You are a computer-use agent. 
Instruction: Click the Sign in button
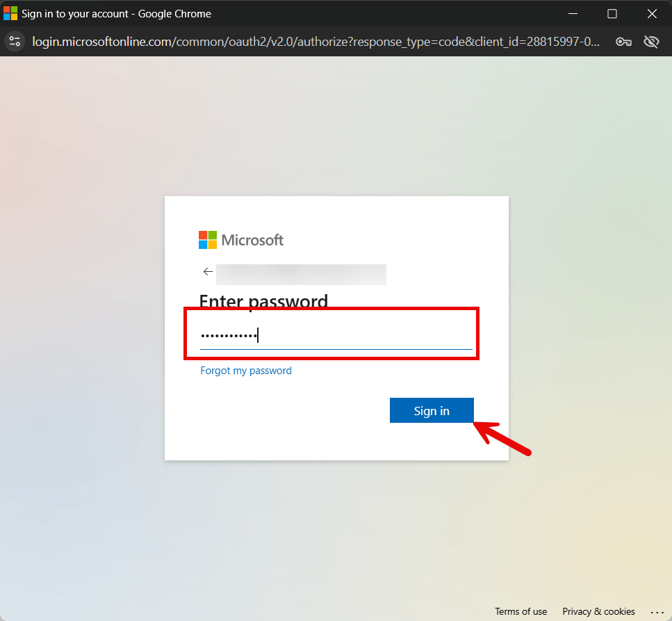tap(432, 410)
